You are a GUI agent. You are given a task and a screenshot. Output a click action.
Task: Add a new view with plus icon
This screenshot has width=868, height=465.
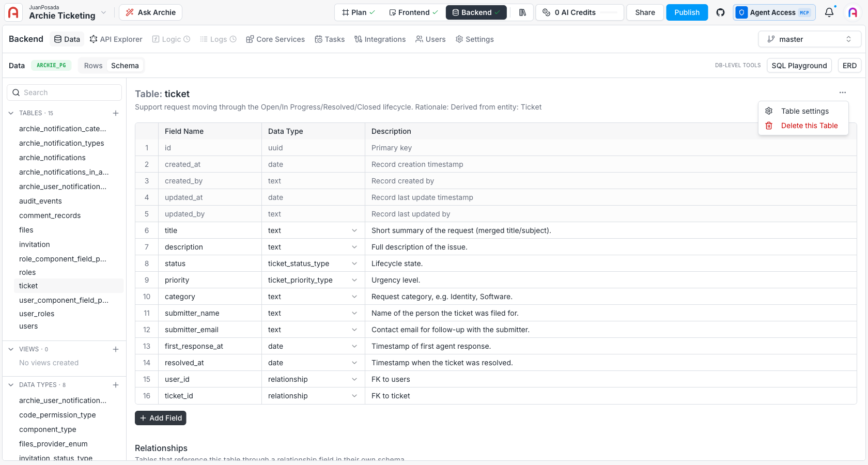point(116,349)
